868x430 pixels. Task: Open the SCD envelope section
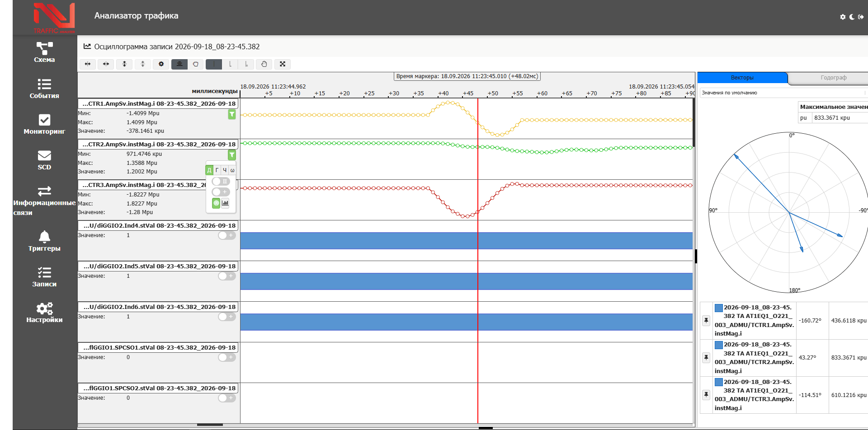44,160
